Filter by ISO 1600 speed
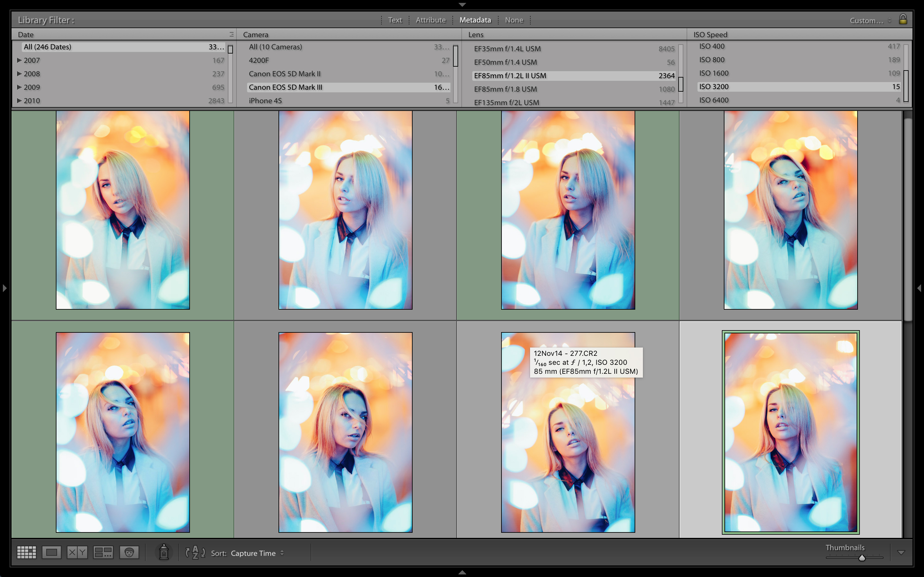This screenshot has width=924, height=577. (x=714, y=73)
